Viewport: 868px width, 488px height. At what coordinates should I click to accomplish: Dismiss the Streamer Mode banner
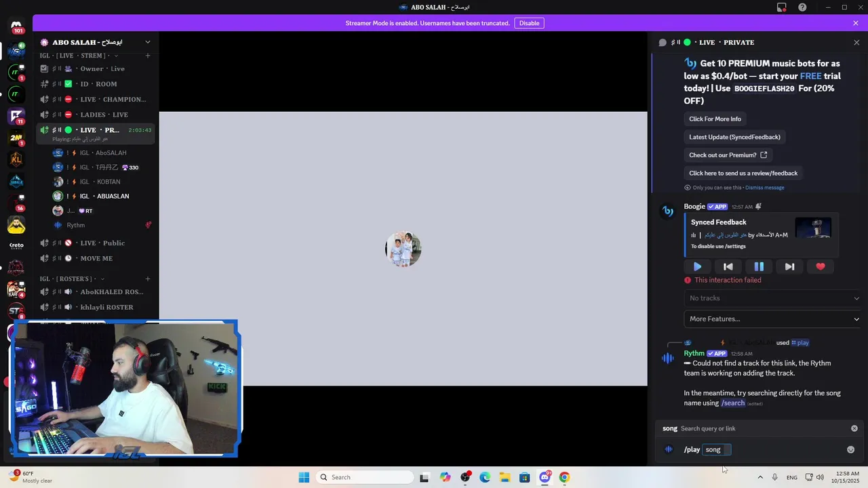[856, 23]
